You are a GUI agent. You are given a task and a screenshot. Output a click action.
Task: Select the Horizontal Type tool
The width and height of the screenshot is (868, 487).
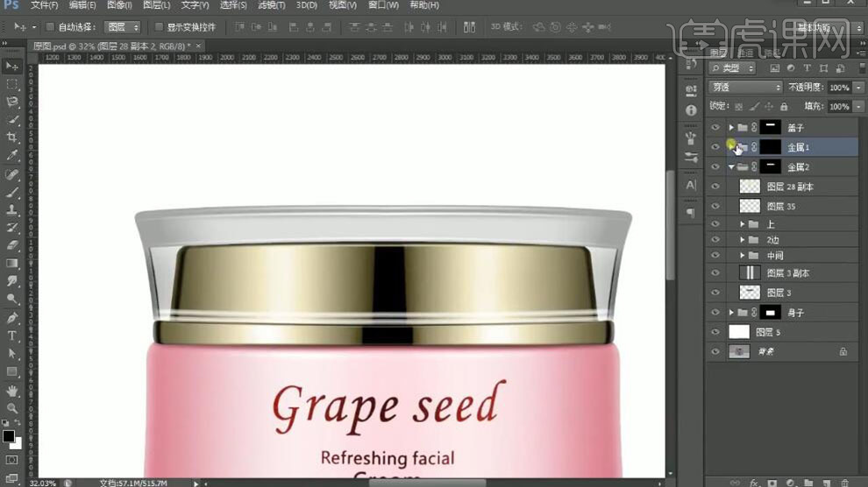coord(11,335)
